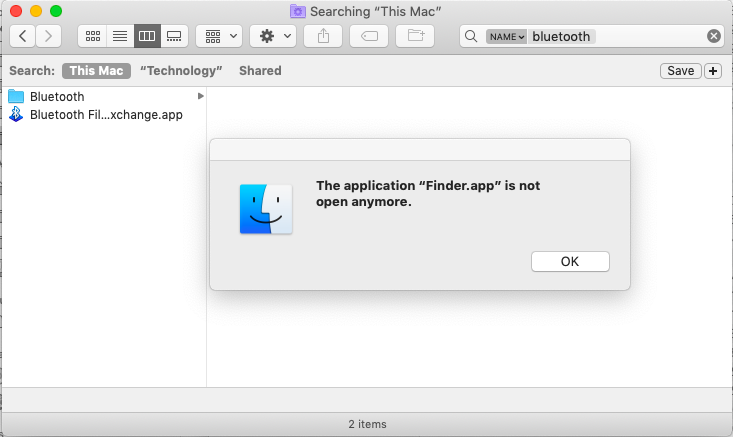
Task: Switch to icon view
Action: [93, 36]
